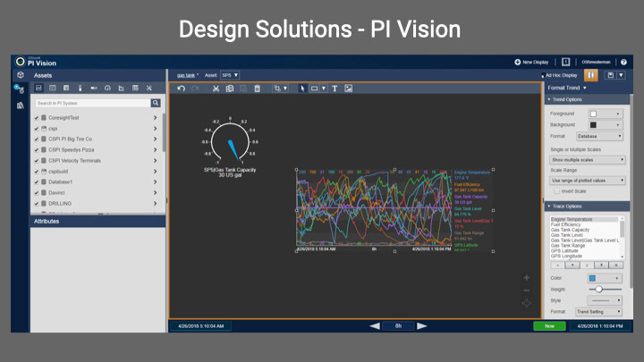Toggle the cspibuild checkbox
Image resolution: width=644 pixels, height=362 pixels.
[x=37, y=171]
